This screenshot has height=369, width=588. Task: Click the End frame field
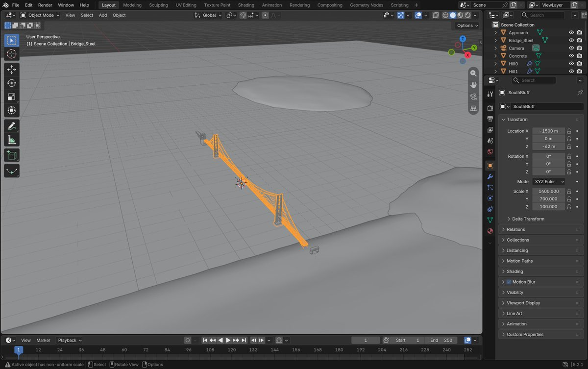point(441,340)
